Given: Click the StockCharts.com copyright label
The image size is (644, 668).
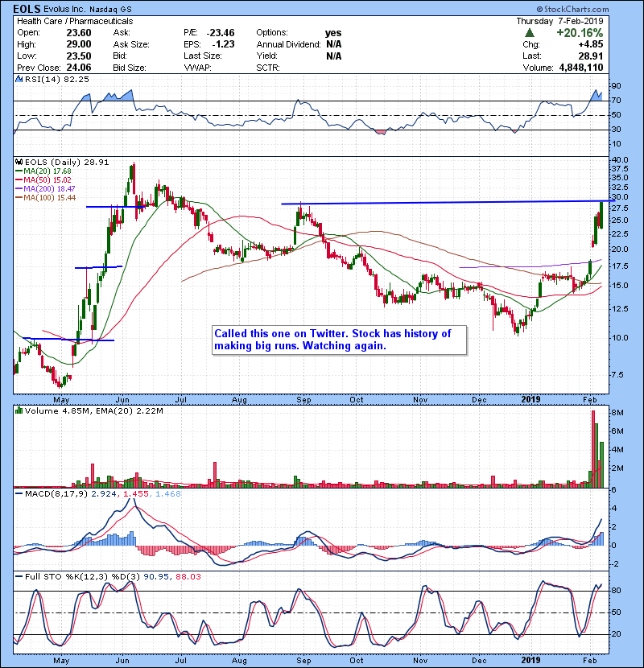Looking at the screenshot, I should click(x=572, y=9).
